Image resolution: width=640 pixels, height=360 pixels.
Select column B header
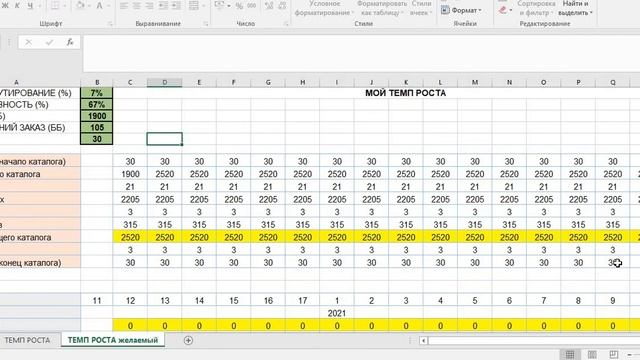click(x=97, y=82)
